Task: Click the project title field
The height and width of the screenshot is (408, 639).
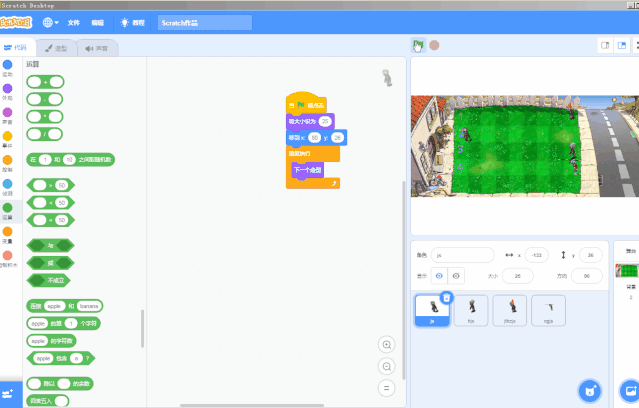Action: pos(205,23)
